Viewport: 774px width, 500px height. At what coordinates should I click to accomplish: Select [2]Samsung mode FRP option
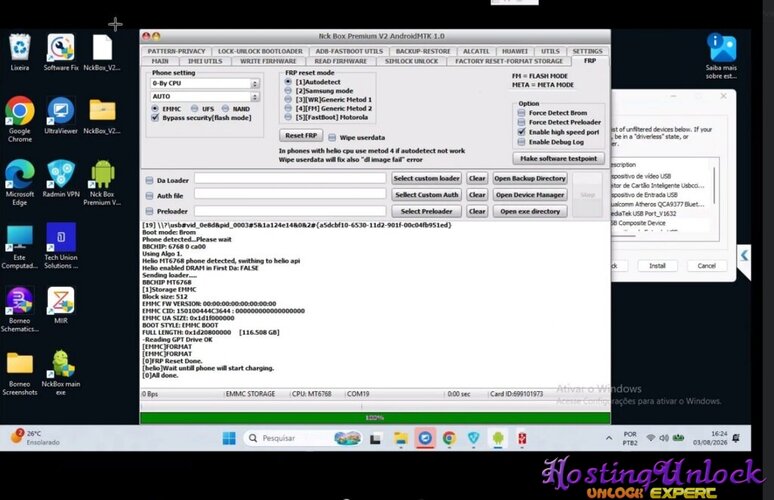(x=288, y=91)
